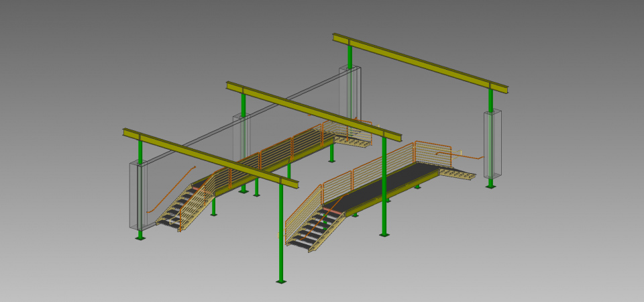Select small step landing at far right
The height and width of the screenshot is (302, 644).
(458, 174)
